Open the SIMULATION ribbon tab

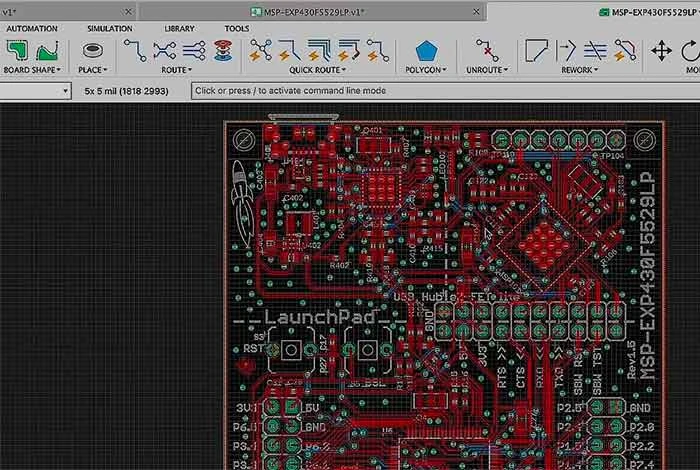point(110,29)
